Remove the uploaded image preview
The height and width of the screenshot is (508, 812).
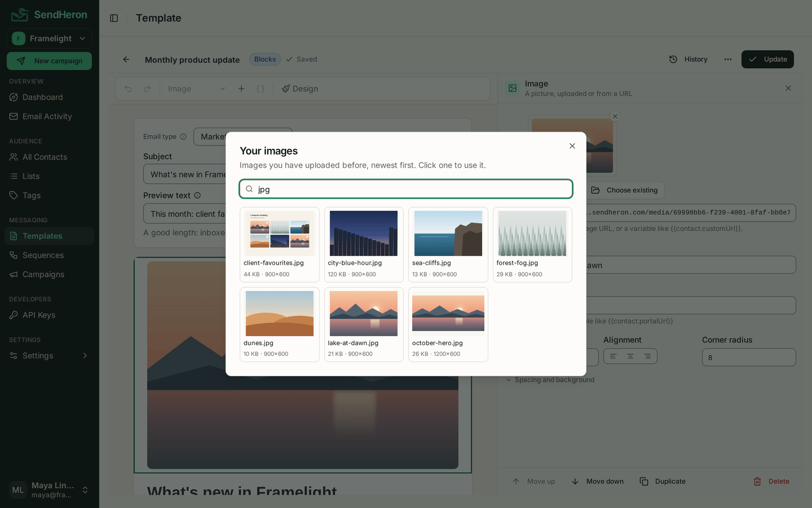click(x=615, y=116)
